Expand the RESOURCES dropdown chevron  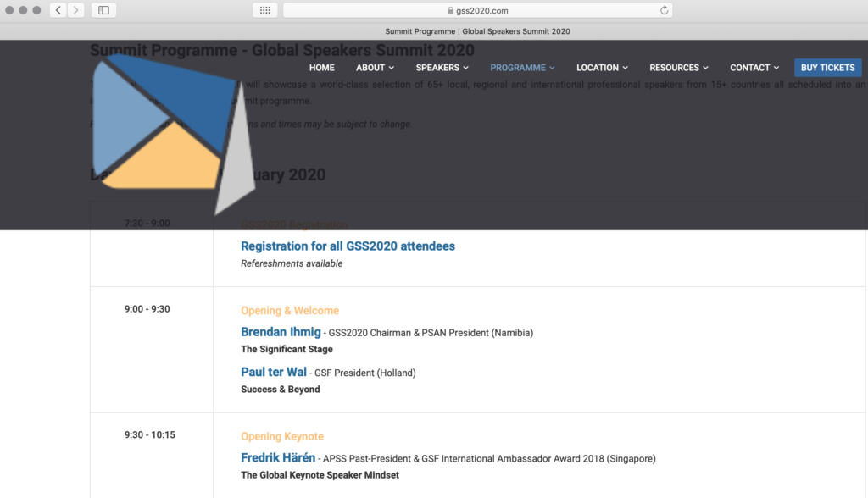(705, 68)
